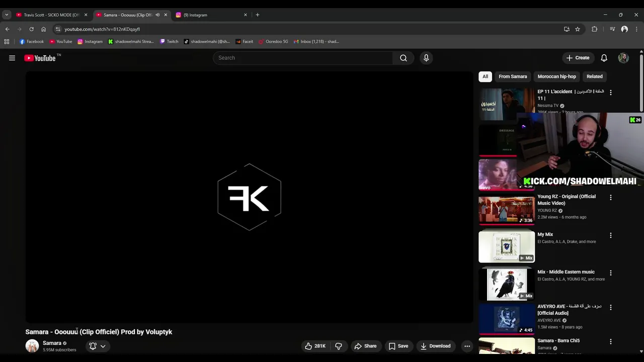644x362 pixels.
Task: Open browser profile icon
Action: pyautogui.click(x=624, y=29)
